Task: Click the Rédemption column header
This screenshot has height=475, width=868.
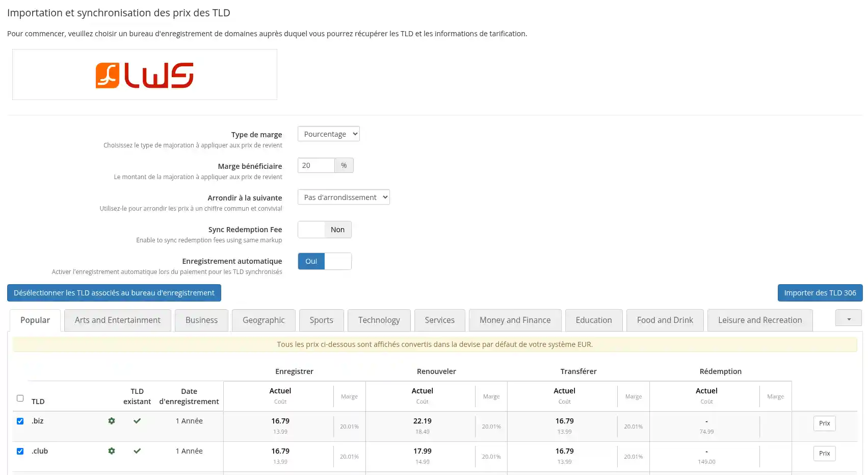Action: 720,371
